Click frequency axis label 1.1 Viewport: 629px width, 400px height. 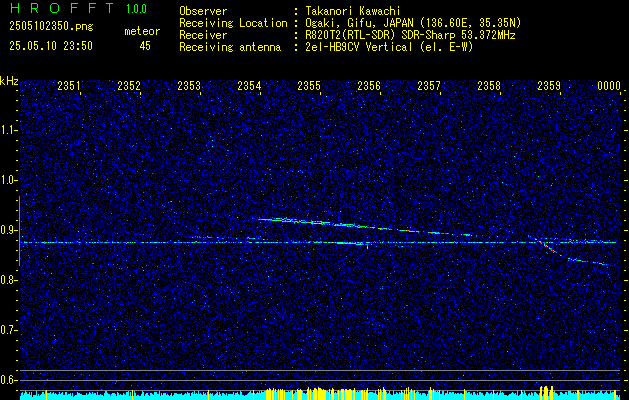click(x=7, y=130)
